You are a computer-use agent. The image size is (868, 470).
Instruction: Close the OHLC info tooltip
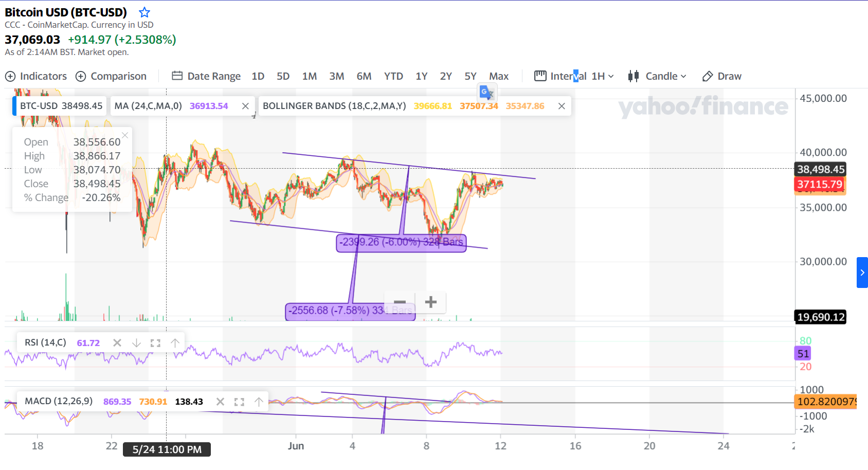(x=125, y=135)
